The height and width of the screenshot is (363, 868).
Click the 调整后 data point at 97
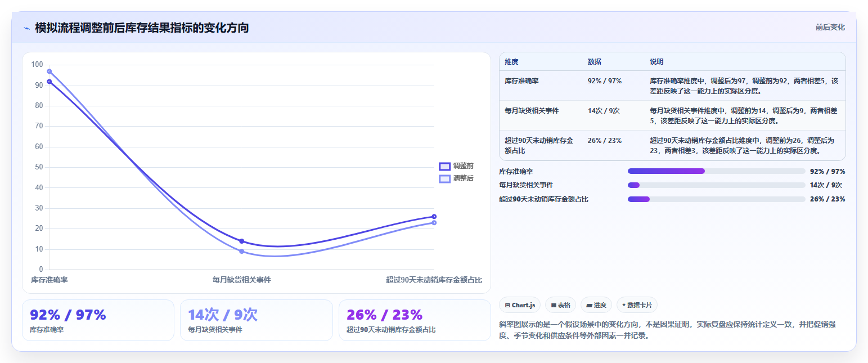tap(50, 71)
